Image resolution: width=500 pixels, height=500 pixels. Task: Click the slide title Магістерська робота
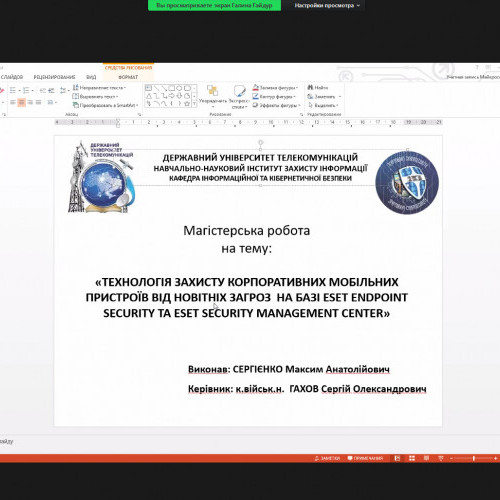[247, 230]
